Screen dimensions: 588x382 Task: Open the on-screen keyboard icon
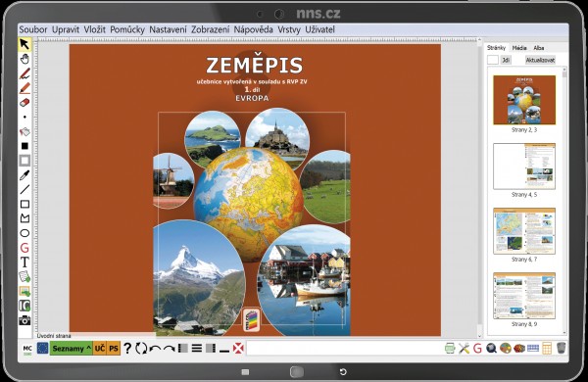533,349
